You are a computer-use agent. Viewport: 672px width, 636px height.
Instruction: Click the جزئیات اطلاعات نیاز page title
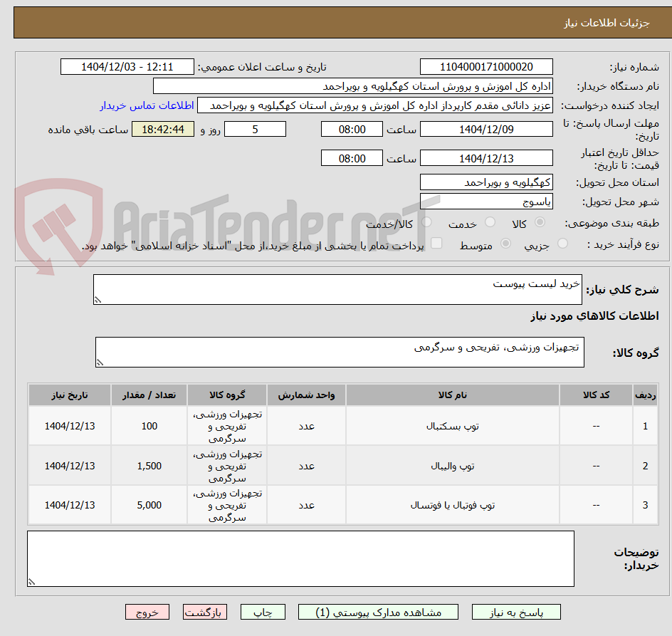click(x=606, y=23)
